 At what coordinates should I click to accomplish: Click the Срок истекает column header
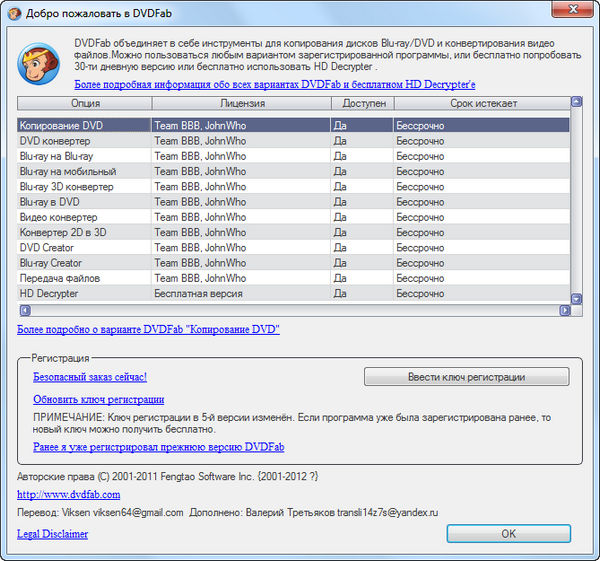coord(481,103)
